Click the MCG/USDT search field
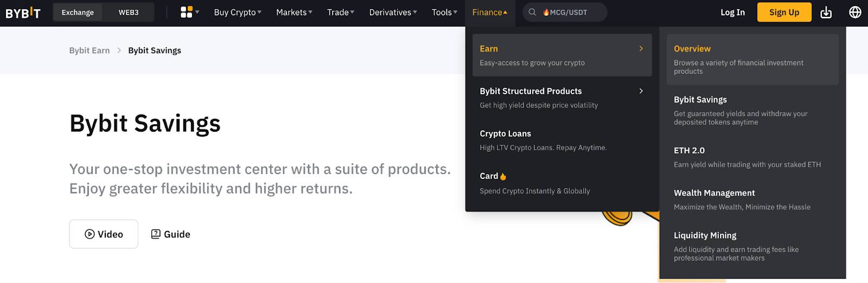Screen dimensions: 868x283 point(565,12)
